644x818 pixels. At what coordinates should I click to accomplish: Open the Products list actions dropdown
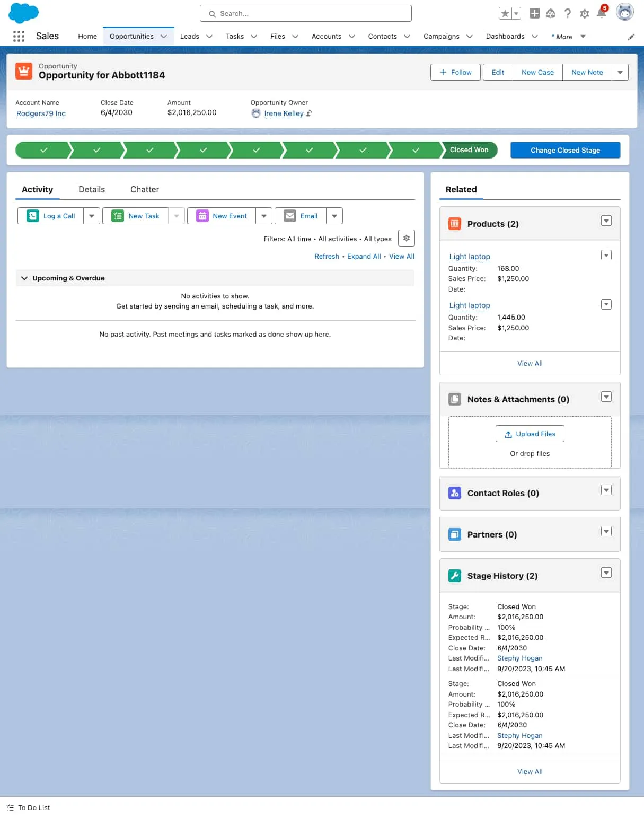click(x=606, y=221)
